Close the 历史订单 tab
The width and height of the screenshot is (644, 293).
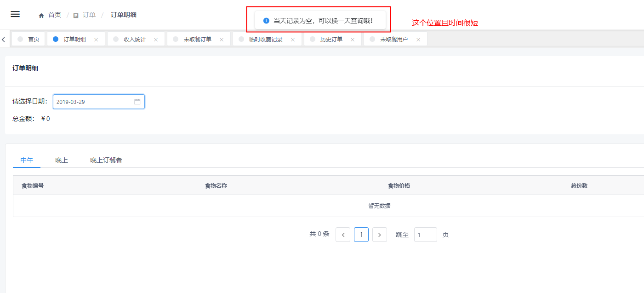point(353,39)
